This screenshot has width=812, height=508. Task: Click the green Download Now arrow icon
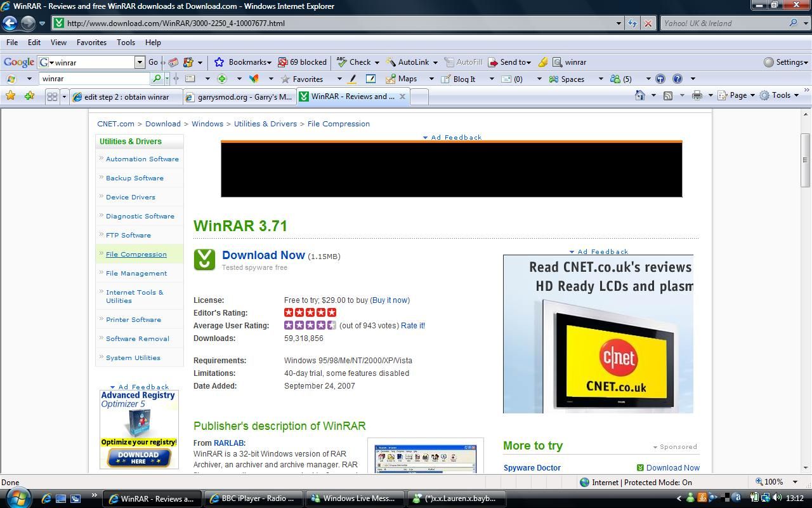[x=204, y=259]
